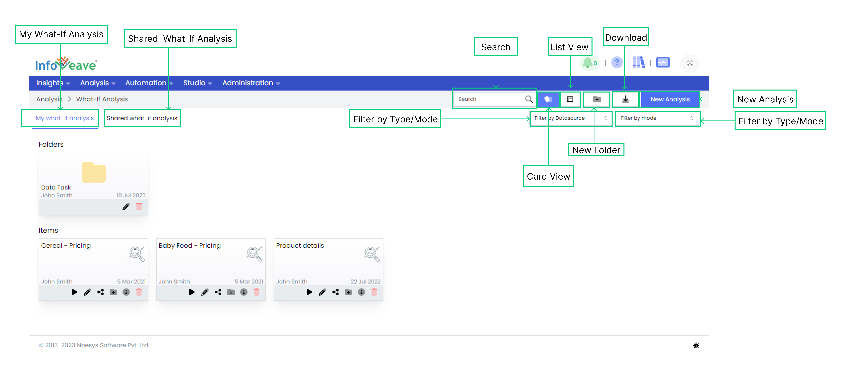Expand the Automation menu
Image resolution: width=868 pixels, height=377 pixels.
tap(149, 83)
